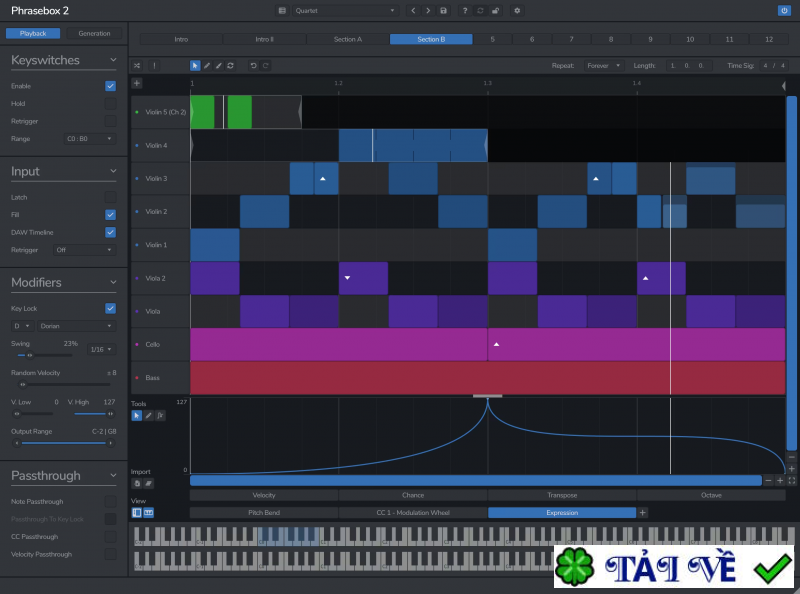800x594 pixels.
Task: Click the help question mark icon
Action: 465,10
